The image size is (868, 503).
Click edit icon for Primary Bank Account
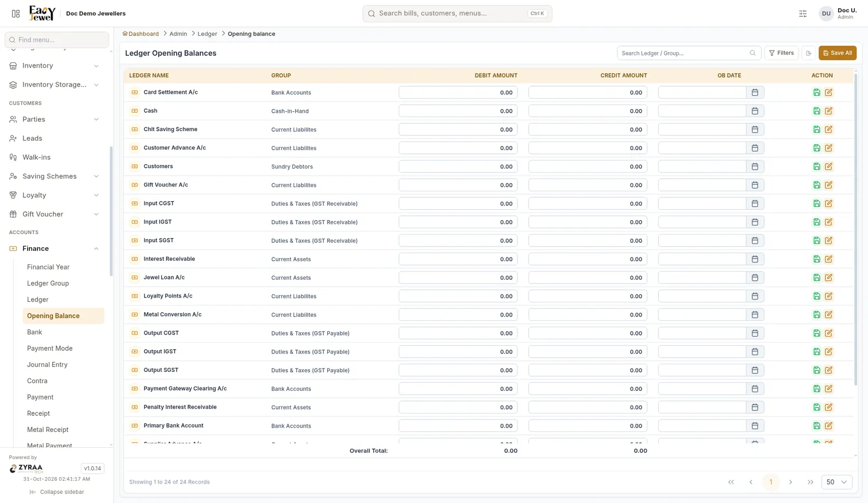(828, 426)
